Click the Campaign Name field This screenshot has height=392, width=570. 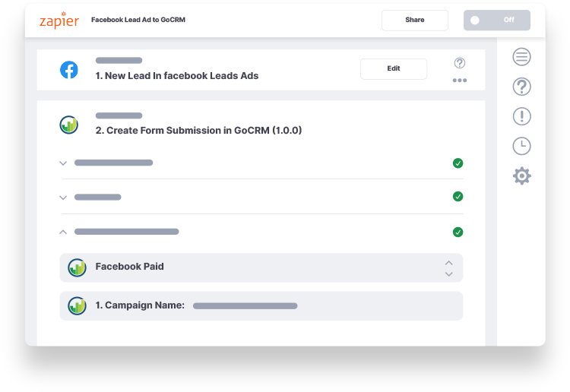261,306
